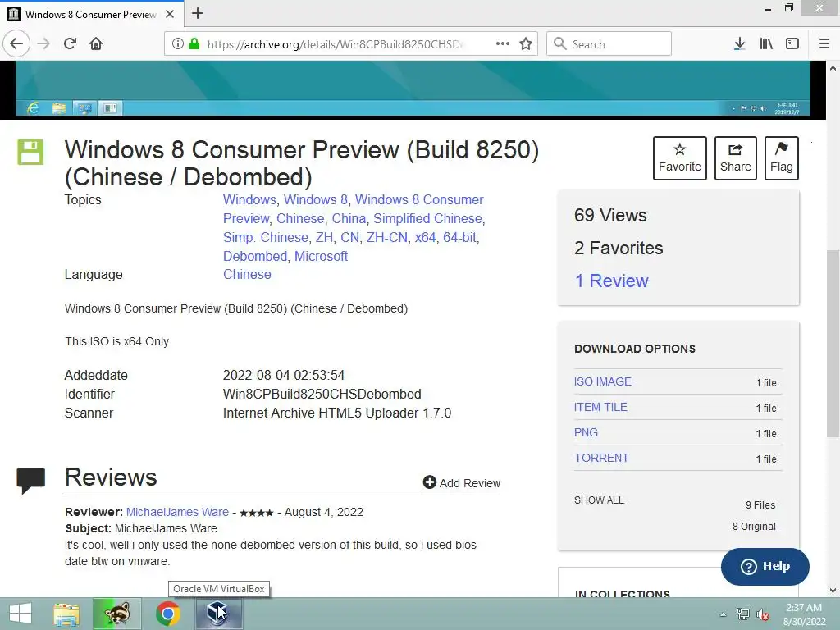
Task: Open File Explorer from taskbar
Action: coord(66,614)
